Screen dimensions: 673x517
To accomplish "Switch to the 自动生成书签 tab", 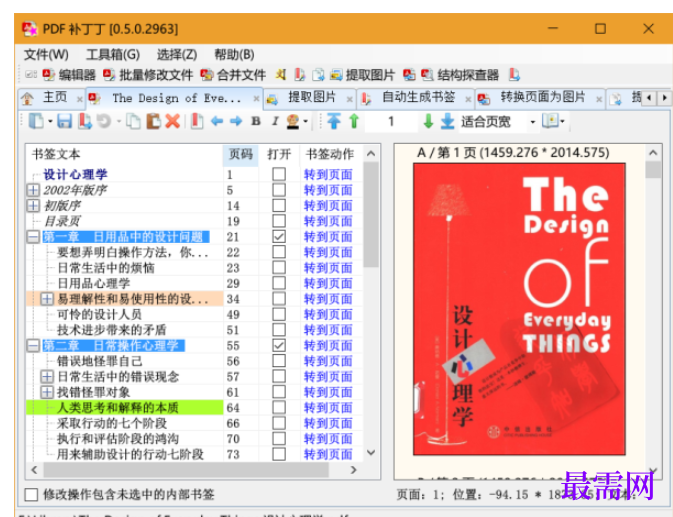I will pos(414,98).
